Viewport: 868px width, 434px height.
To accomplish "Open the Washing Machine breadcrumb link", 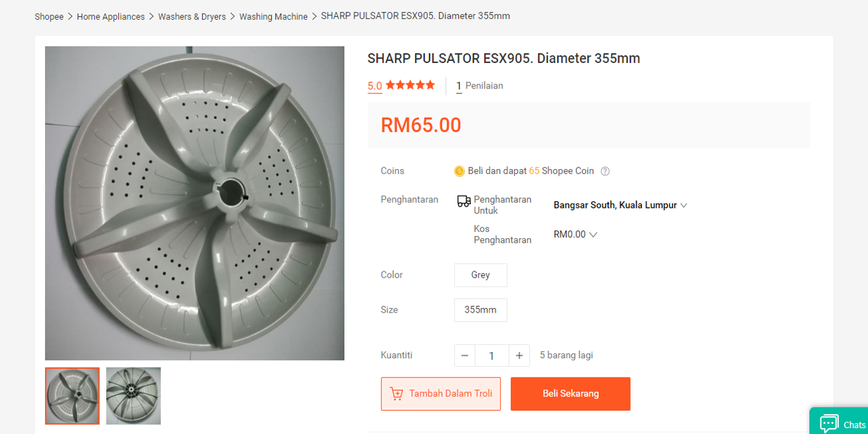I will click(x=273, y=17).
